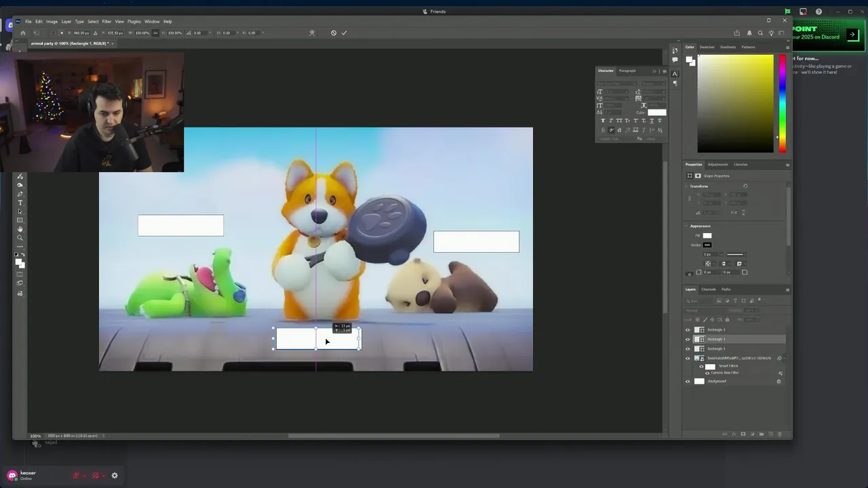This screenshot has width=868, height=488.
Task: Hide the top Rectangle 1 layer
Action: click(688, 330)
